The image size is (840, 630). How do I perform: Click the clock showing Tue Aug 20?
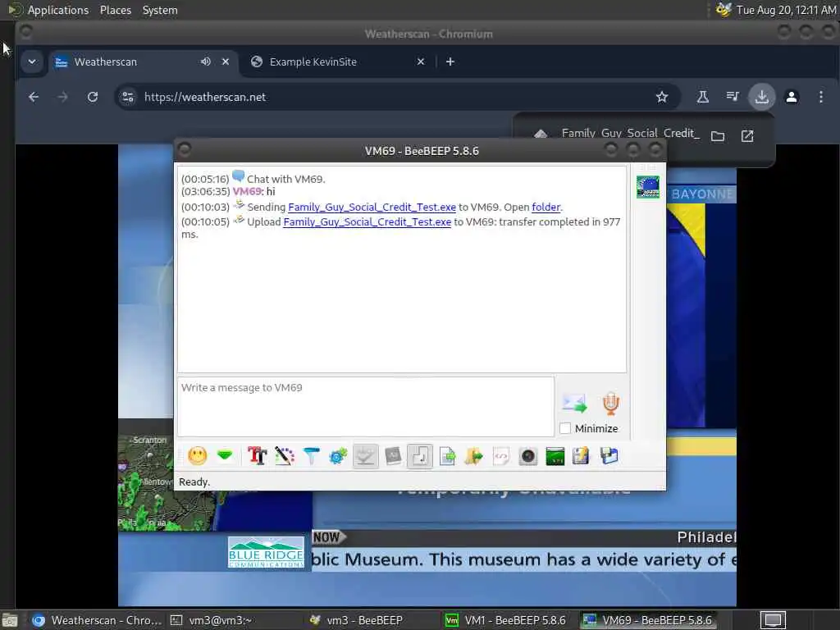coord(786,10)
